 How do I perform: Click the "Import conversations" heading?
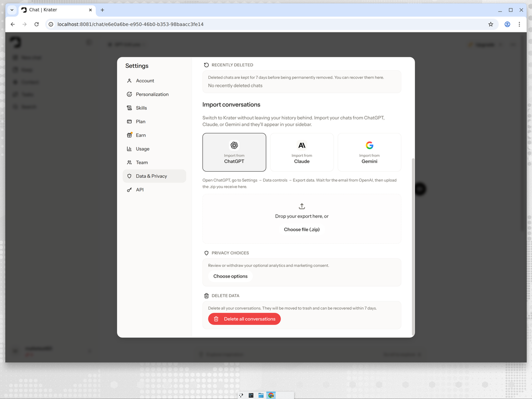pyautogui.click(x=231, y=105)
